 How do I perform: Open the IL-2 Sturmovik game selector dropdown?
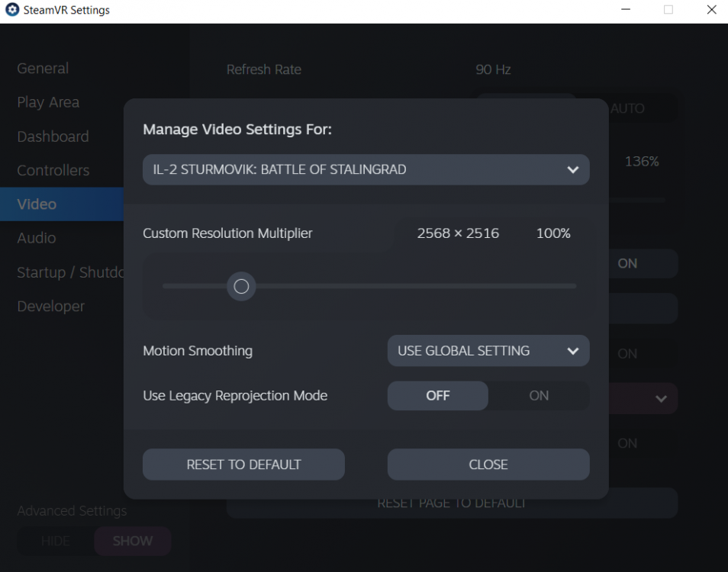(366, 170)
